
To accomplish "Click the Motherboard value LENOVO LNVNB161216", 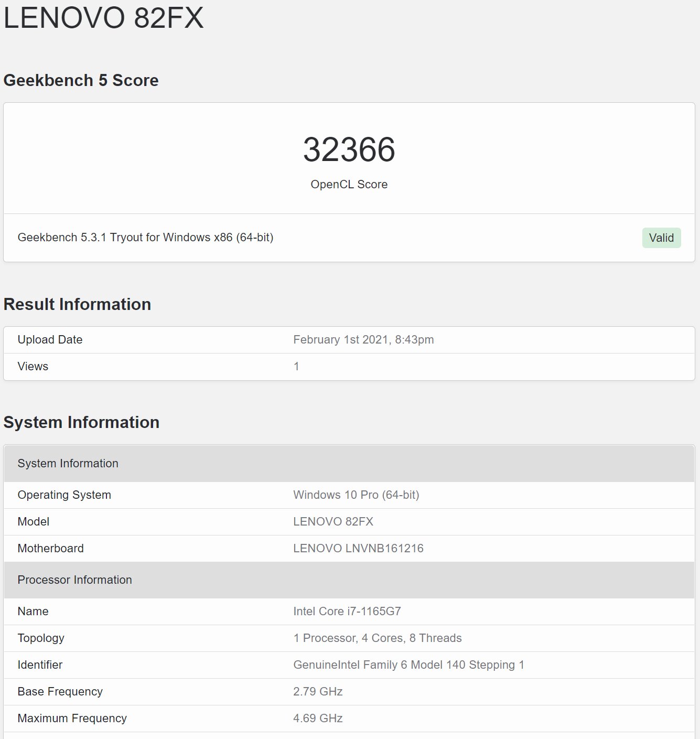I will pos(358,549).
